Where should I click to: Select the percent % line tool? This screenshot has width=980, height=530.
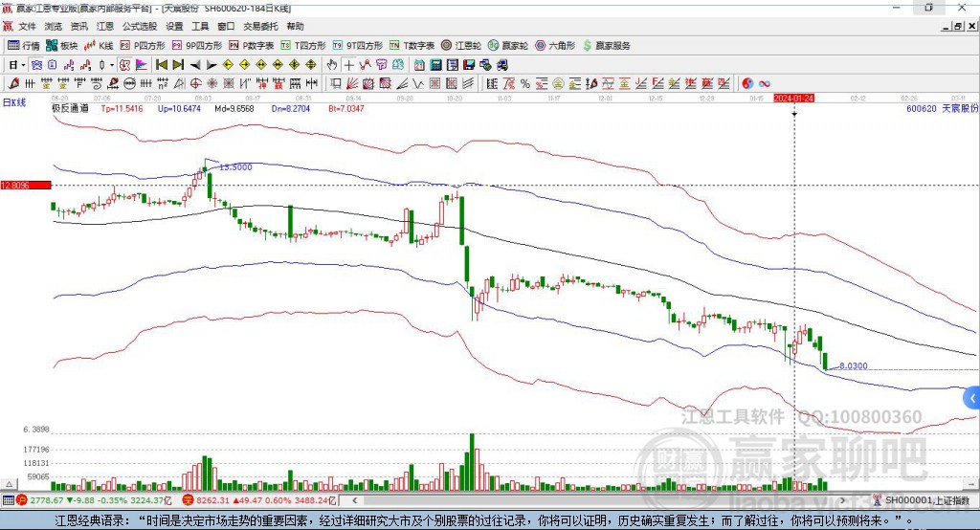[x=525, y=84]
